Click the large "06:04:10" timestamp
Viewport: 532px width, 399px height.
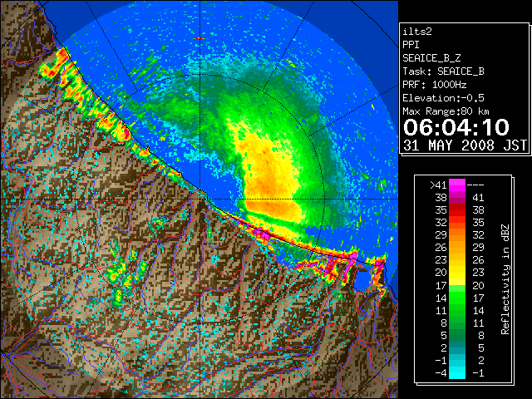click(x=456, y=127)
